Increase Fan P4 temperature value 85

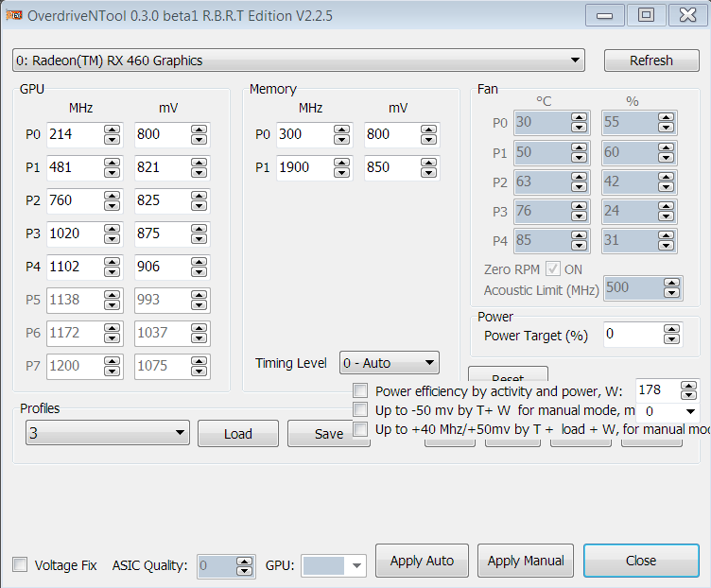coord(579,235)
